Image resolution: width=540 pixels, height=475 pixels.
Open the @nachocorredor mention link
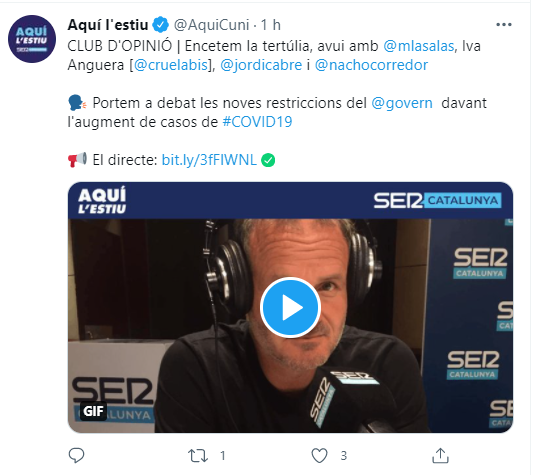pos(371,65)
